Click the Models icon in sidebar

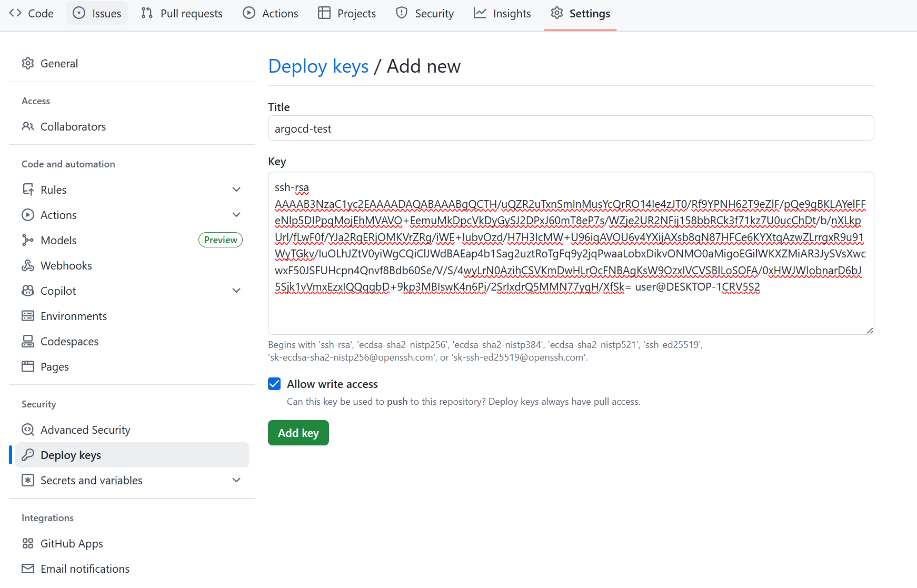click(28, 241)
